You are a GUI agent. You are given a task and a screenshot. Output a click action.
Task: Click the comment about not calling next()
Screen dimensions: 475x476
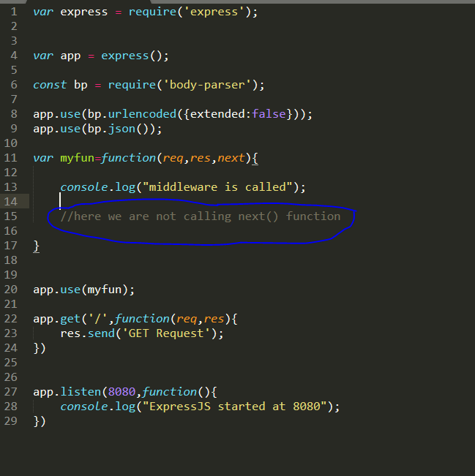pyautogui.click(x=201, y=216)
